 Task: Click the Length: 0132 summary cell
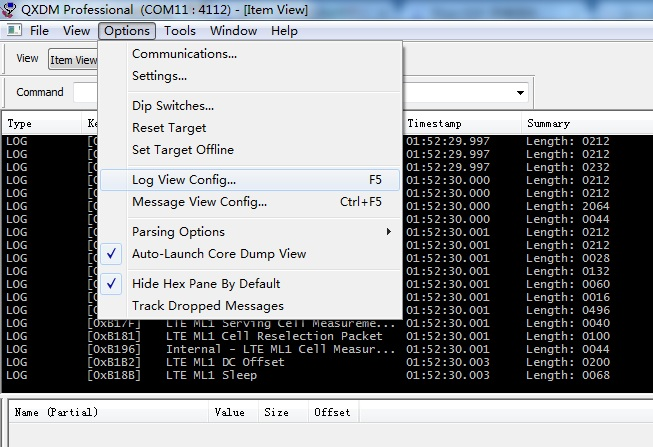click(x=568, y=271)
